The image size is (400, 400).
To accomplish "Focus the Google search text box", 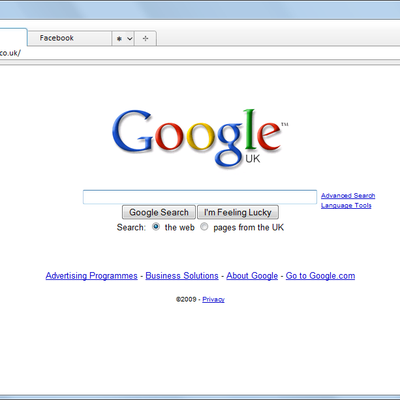I will click(200, 197).
